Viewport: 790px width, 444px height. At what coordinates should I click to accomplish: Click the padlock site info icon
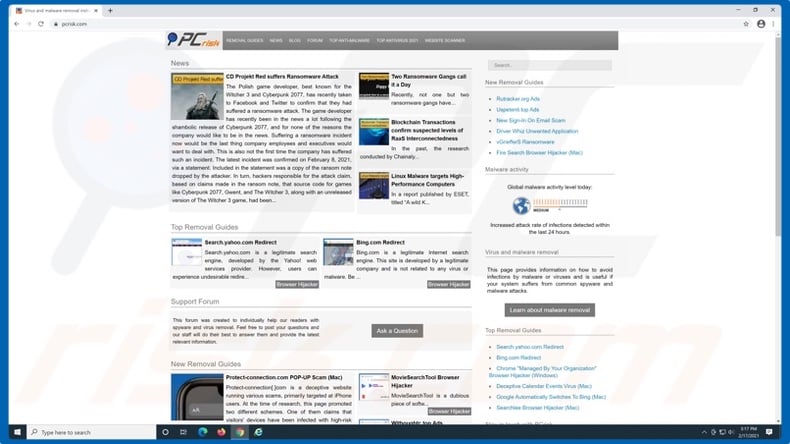tap(56, 24)
